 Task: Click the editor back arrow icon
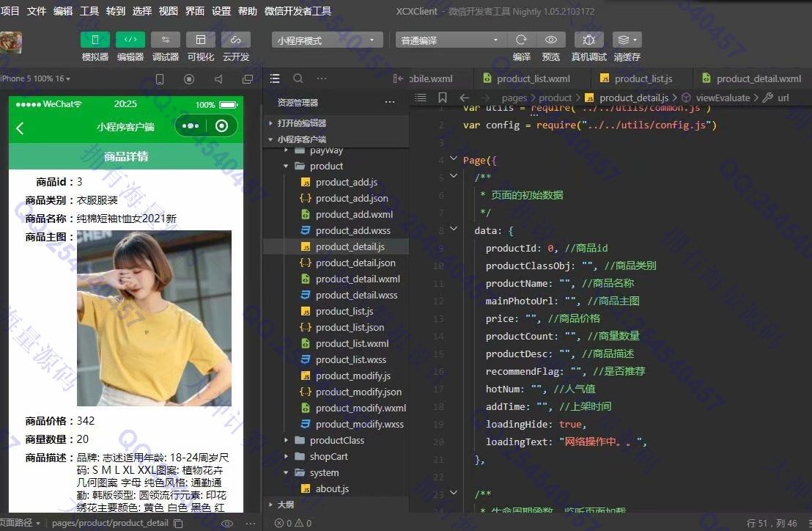tap(464, 98)
